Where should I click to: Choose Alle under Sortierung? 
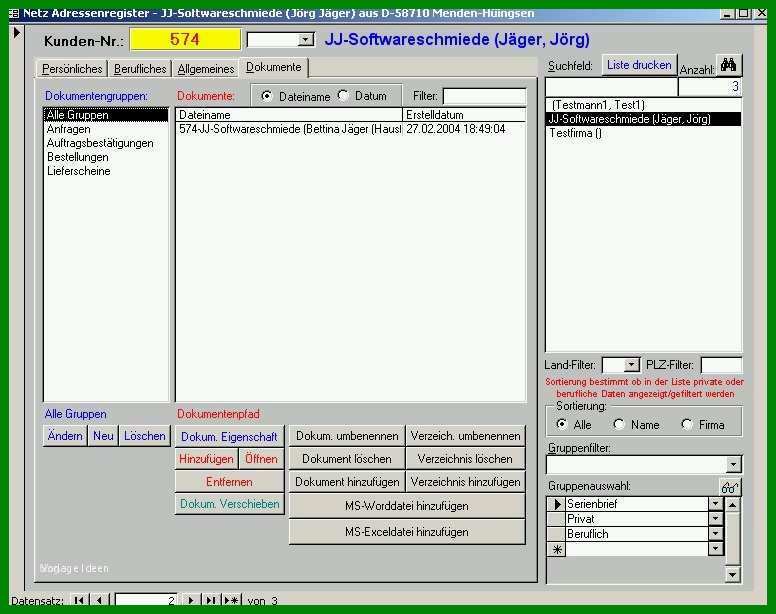[561, 424]
